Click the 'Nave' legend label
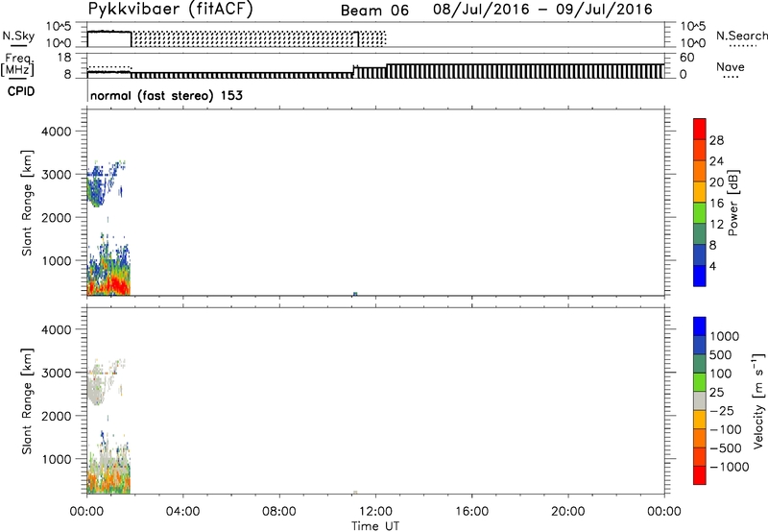The height and width of the screenshot is (532, 768). (x=731, y=66)
